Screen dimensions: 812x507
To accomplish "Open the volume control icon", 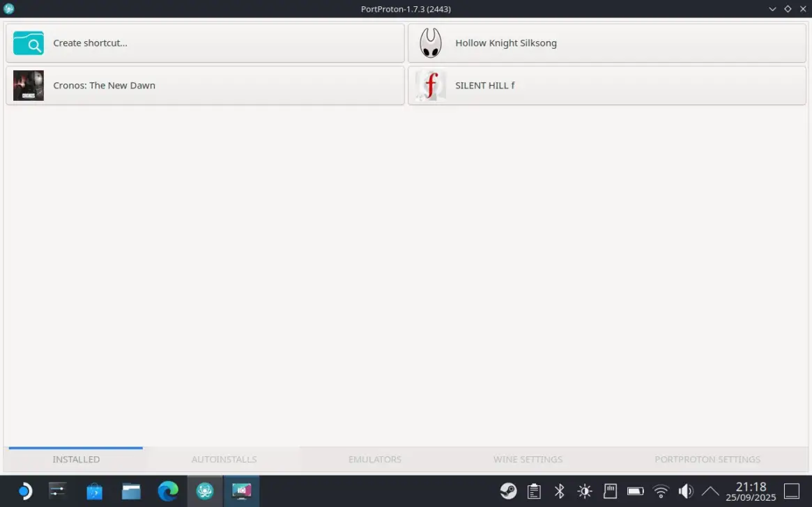I will click(x=686, y=491).
